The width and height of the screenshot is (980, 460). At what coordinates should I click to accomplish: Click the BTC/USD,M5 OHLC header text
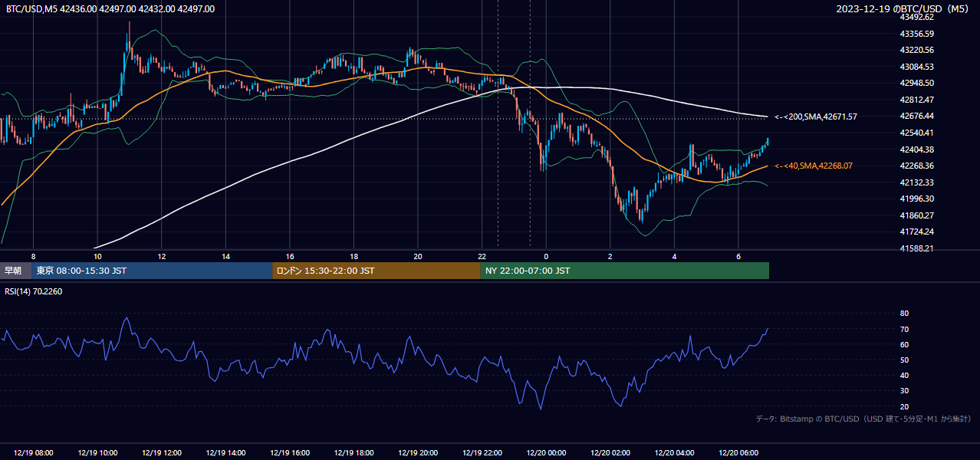click(110, 9)
